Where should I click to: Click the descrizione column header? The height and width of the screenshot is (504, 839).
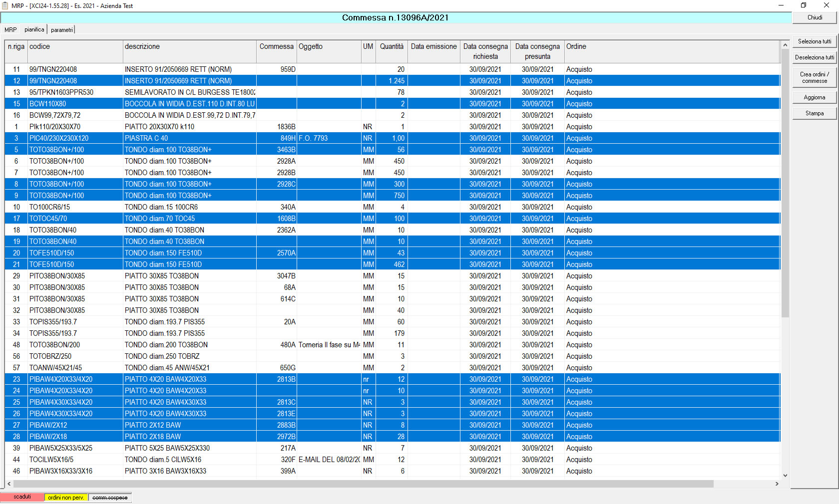point(190,51)
